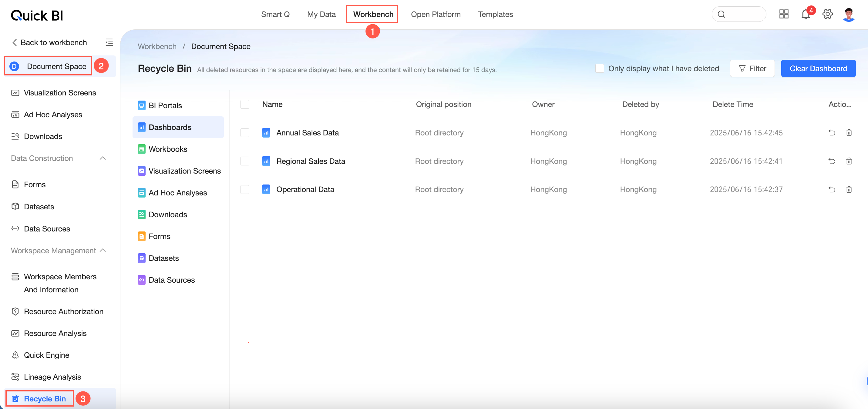The width and height of the screenshot is (868, 409).
Task: Select Dashboards recycle category
Action: [x=178, y=127]
